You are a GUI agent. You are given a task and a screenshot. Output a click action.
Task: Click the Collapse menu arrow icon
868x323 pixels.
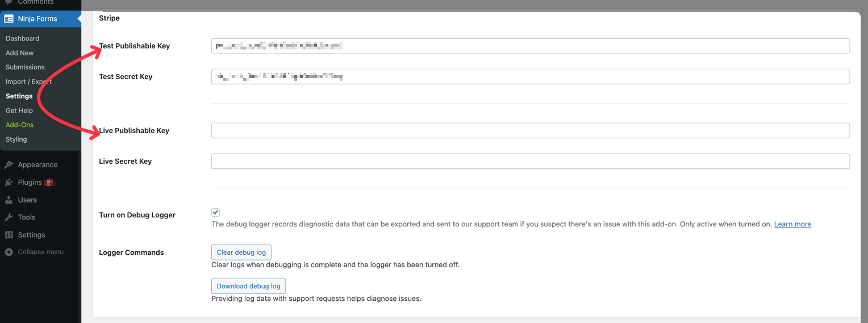click(9, 252)
